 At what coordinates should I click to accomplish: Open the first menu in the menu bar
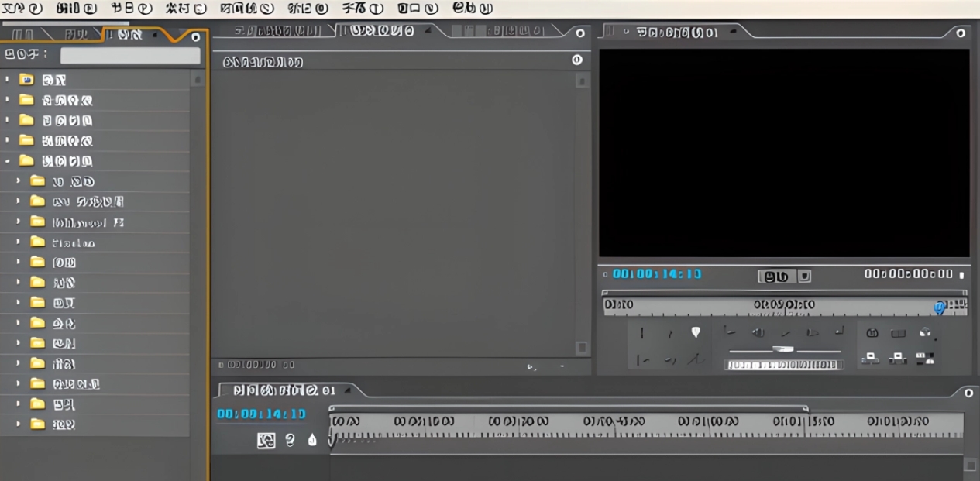pos(22,9)
